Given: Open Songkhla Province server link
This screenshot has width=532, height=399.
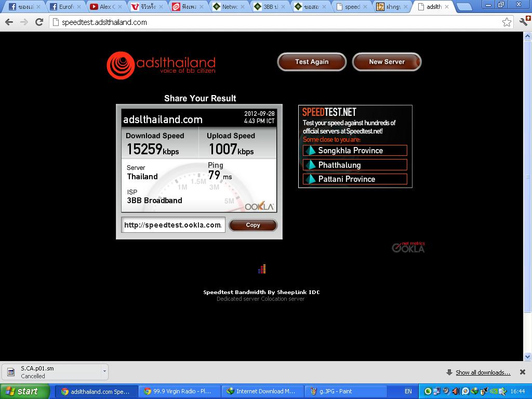Looking at the screenshot, I should 355,151.
